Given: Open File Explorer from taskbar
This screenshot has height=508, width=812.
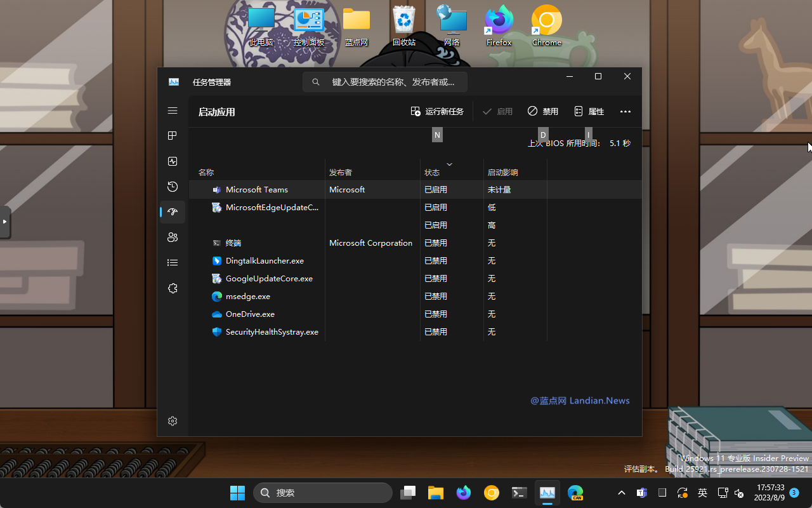Looking at the screenshot, I should [435, 493].
